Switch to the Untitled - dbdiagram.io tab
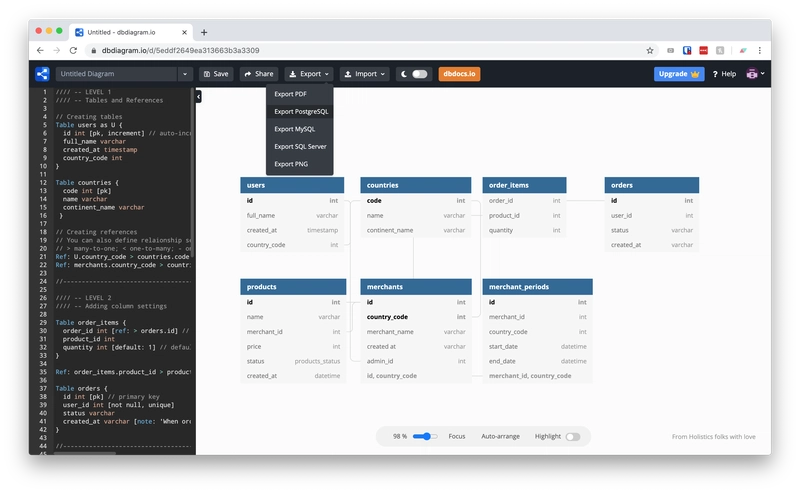 click(x=131, y=32)
